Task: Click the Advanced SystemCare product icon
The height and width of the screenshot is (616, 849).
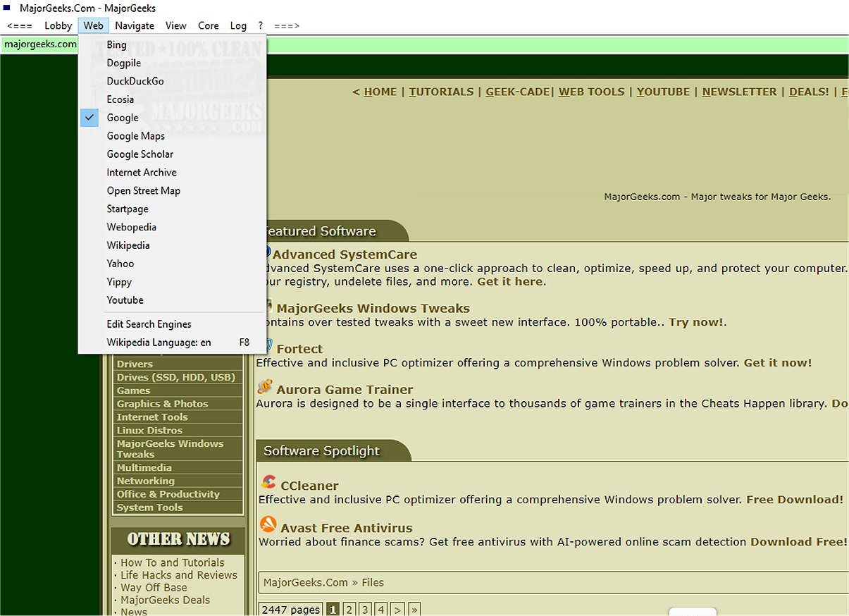Action: point(268,252)
